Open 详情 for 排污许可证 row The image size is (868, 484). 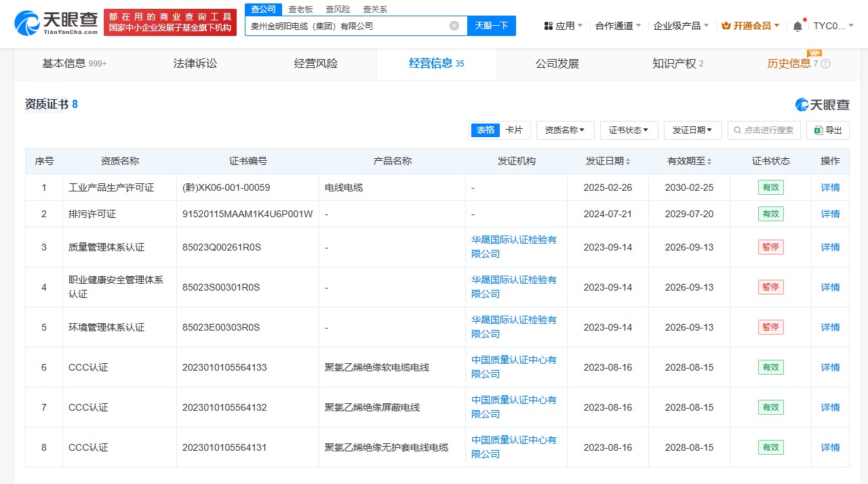point(830,214)
